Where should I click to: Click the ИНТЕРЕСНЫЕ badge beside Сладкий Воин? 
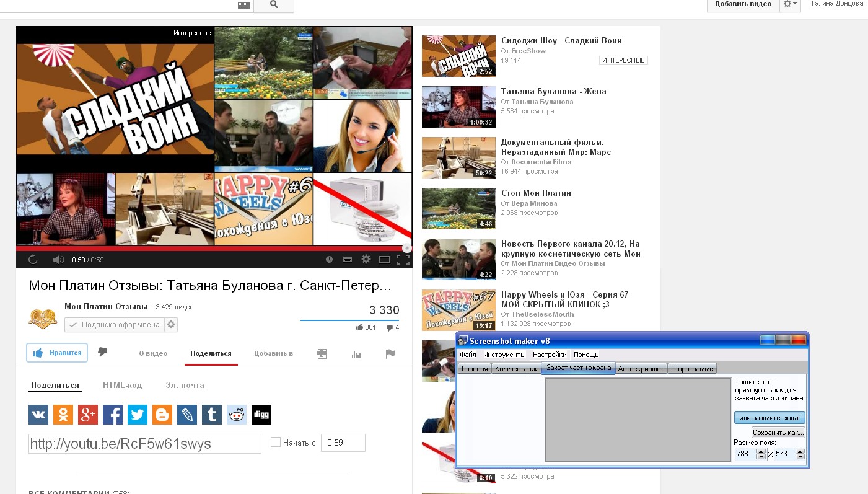click(x=623, y=60)
